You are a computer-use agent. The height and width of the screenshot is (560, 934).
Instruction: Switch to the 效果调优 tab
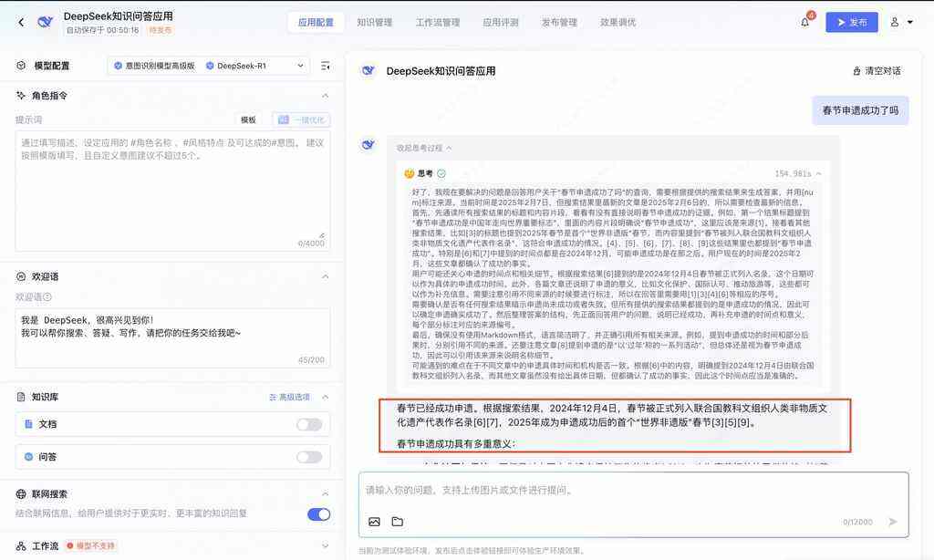click(617, 22)
